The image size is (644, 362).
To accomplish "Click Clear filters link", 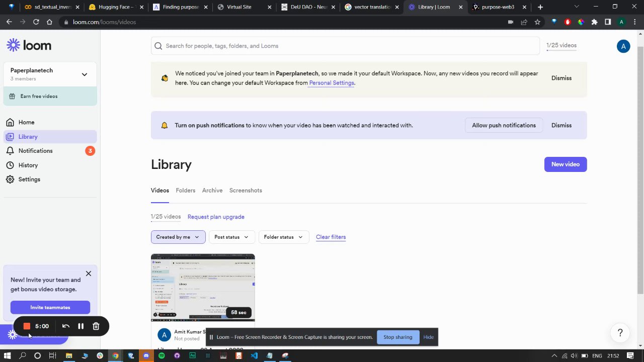I will (331, 237).
